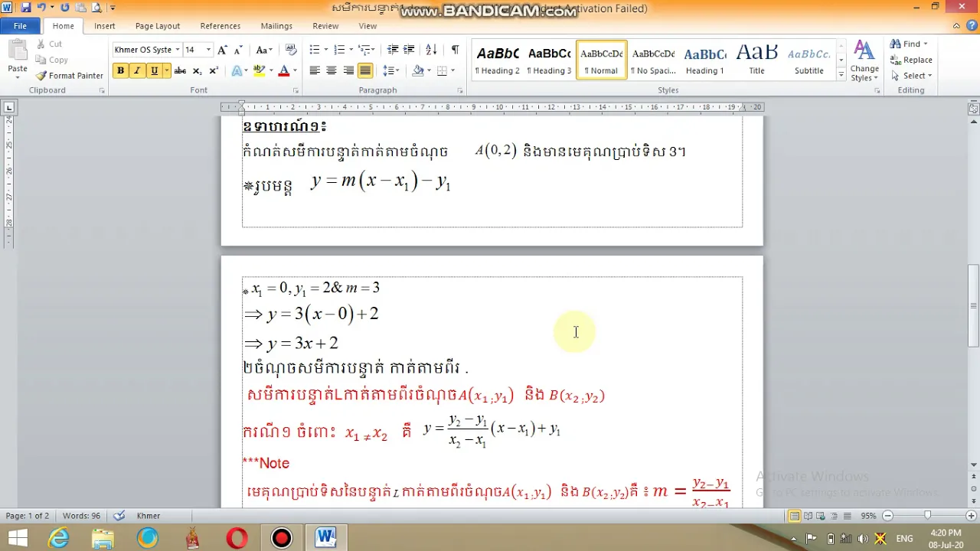
Task: Open Change Styles menu
Action: pyautogui.click(x=864, y=61)
